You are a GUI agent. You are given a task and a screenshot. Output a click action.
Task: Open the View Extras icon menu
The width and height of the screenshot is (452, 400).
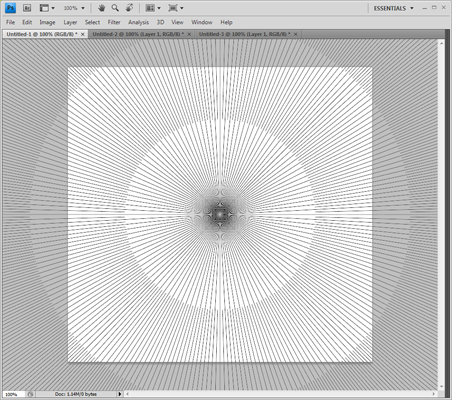point(47,8)
